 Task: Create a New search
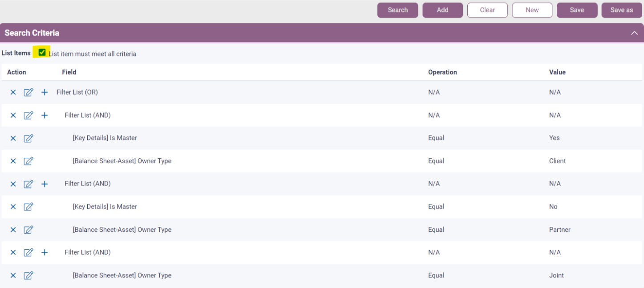tap(532, 10)
